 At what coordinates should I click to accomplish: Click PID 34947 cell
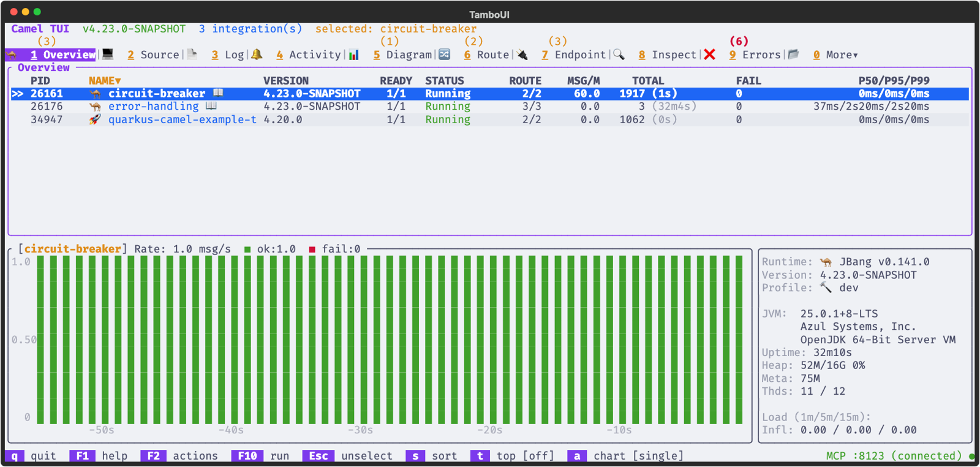pos(47,120)
